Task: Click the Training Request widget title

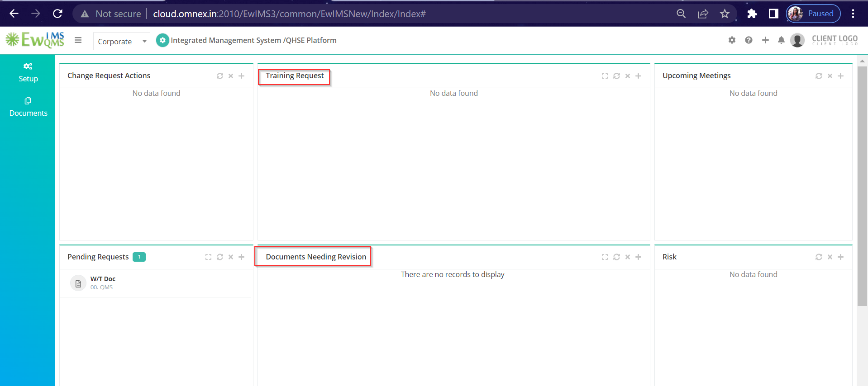Action: tap(295, 75)
